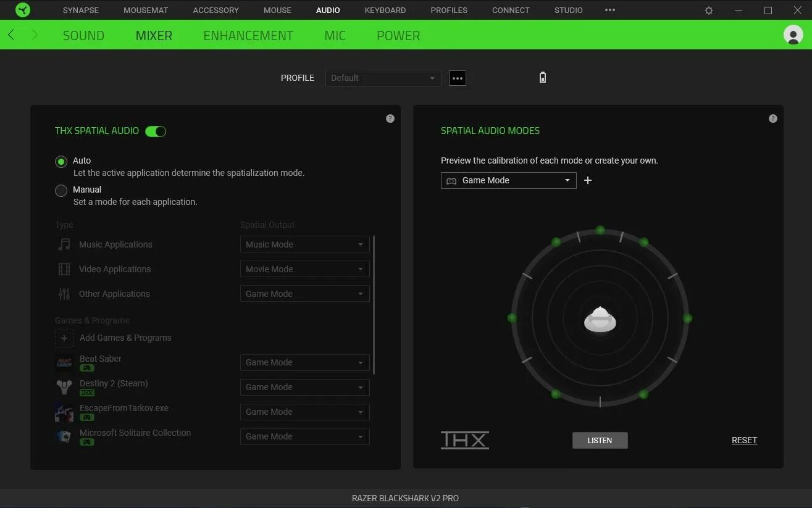This screenshot has height=508, width=812.
Task: Open help for Spatial Audio Modes panel
Action: click(773, 119)
